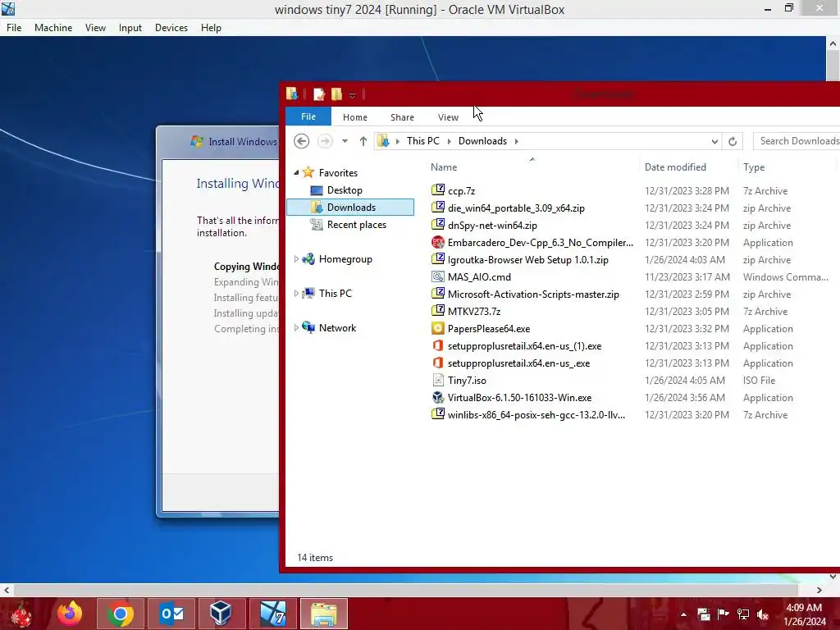
Task: Switch to the View ribbon tab
Action: pyautogui.click(x=448, y=116)
